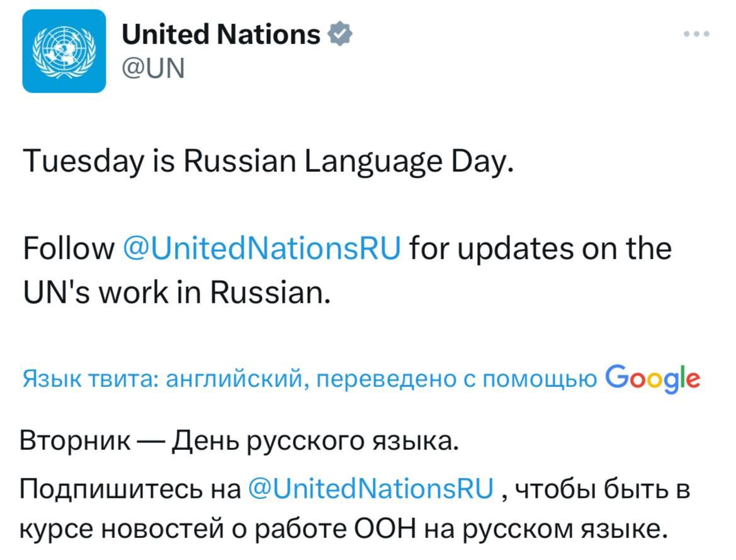Select the 'Tuesday is Russian Language Day' sentence
The height and width of the screenshot is (560, 736).
268,161
